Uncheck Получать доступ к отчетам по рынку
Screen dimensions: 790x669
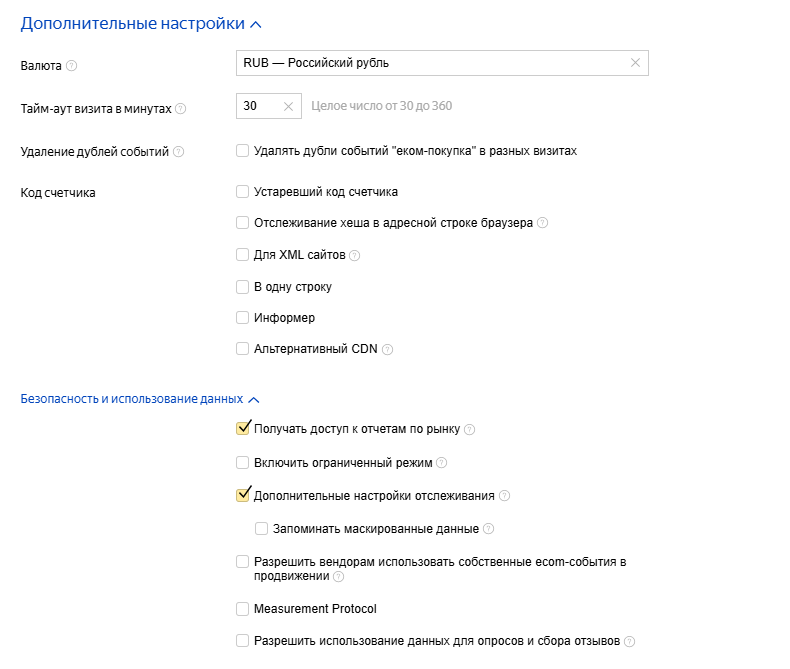click(x=242, y=429)
